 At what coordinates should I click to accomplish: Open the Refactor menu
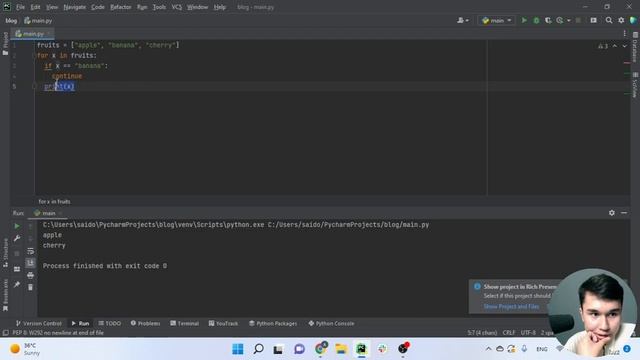[121, 7]
